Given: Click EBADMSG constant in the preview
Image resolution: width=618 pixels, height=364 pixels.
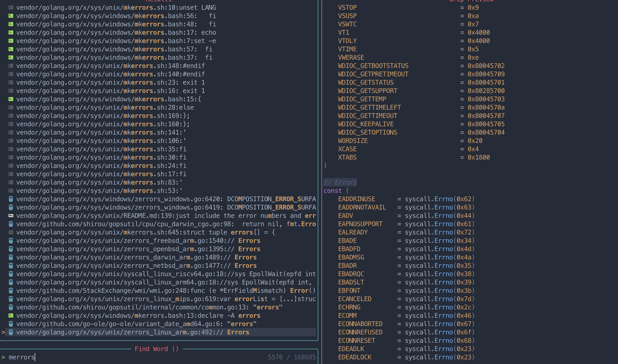Looking at the screenshot, I should pyautogui.click(x=351, y=257).
